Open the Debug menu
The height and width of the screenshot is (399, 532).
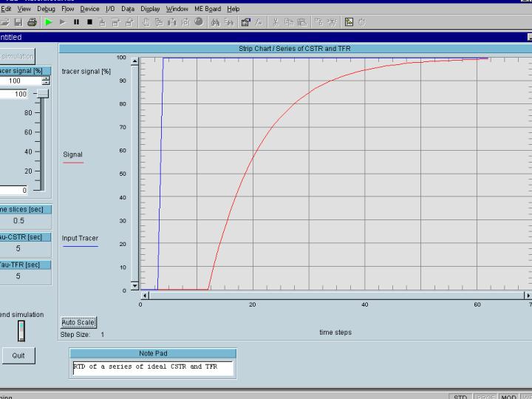click(46, 9)
